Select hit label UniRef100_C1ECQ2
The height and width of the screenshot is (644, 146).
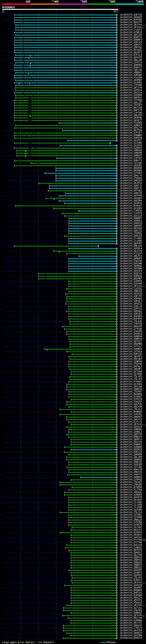click(131, 289)
